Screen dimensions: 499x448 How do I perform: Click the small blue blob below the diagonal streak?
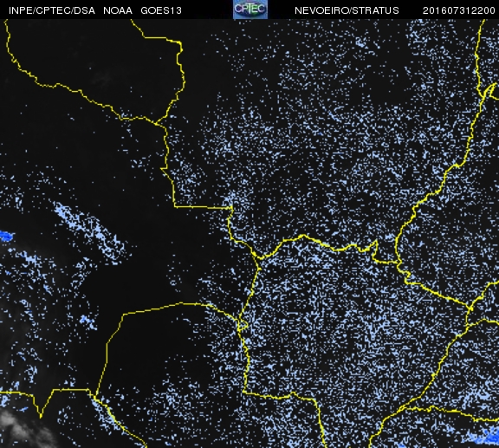86,320
